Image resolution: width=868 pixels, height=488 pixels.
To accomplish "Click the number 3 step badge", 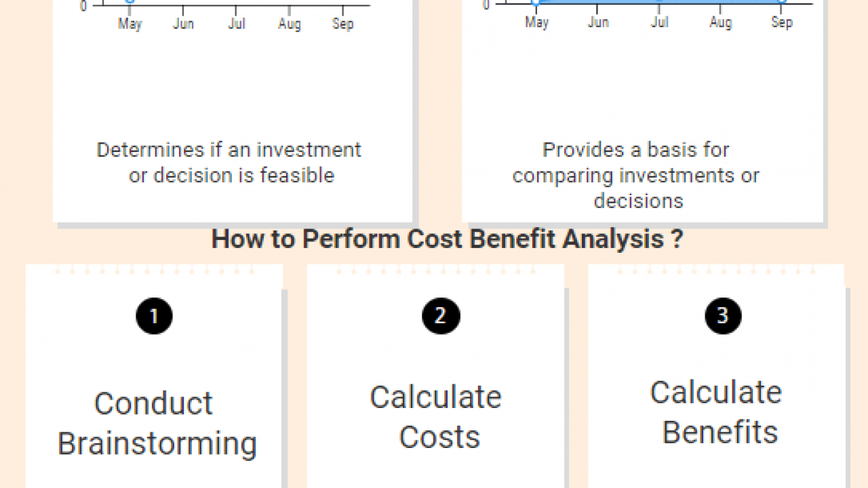I will tap(723, 316).
